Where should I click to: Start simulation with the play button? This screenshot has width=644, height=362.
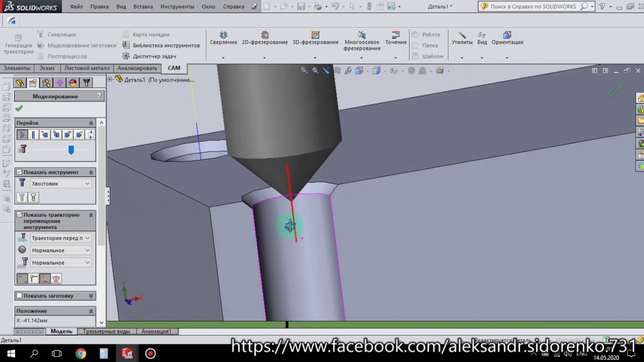pyautogui.click(x=22, y=134)
